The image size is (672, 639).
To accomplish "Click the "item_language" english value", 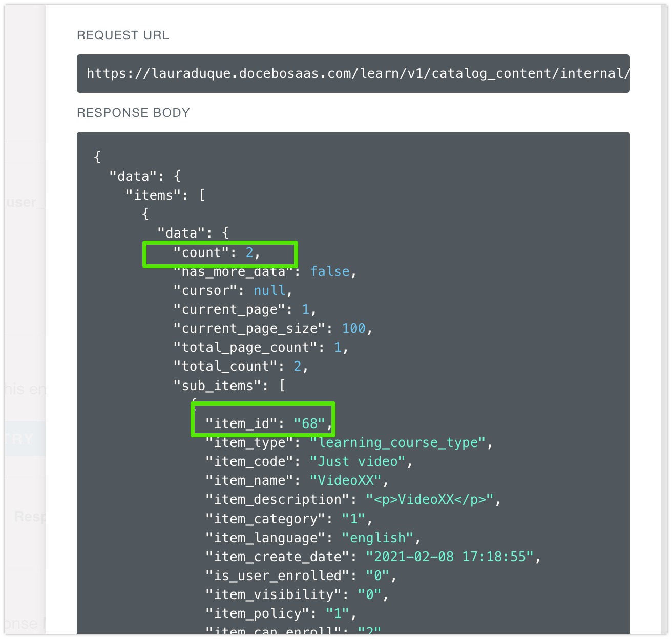I will pos(377,538).
